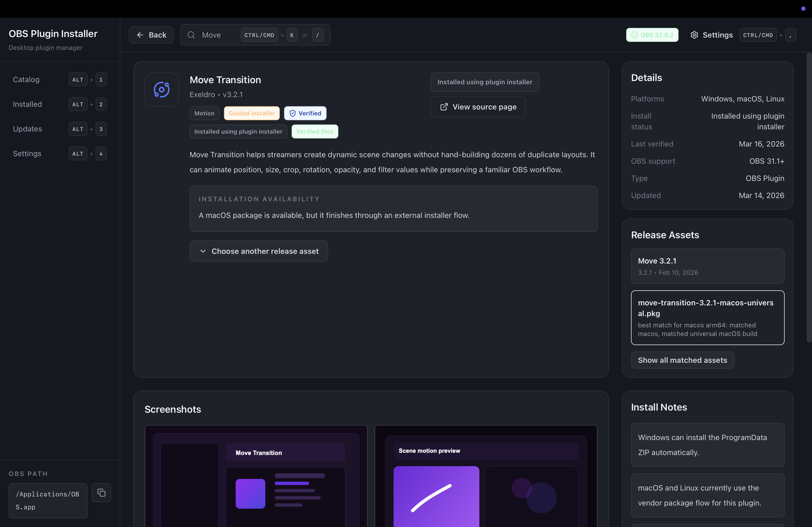Image resolution: width=812 pixels, height=527 pixels.
Task: Click the Guided installer tag
Action: [251, 113]
